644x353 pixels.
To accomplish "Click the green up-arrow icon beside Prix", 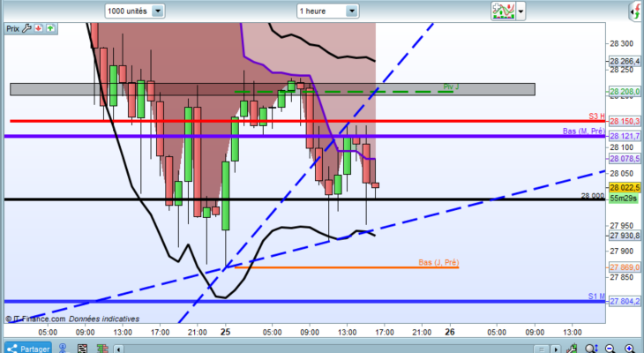I will [x=50, y=28].
